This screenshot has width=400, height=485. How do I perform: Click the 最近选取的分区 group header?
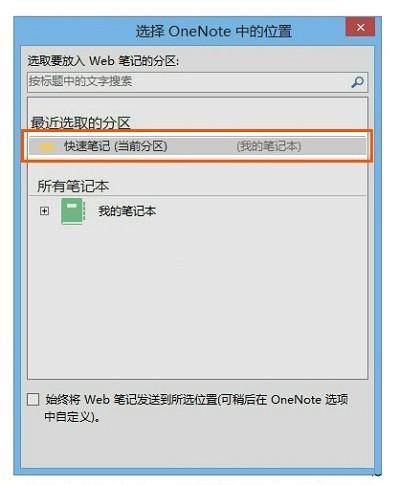point(80,123)
